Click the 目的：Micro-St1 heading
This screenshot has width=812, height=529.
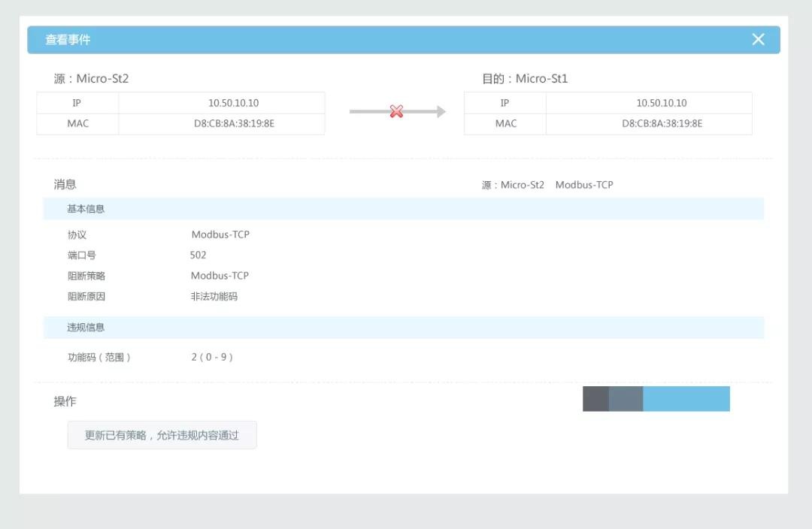pos(525,79)
